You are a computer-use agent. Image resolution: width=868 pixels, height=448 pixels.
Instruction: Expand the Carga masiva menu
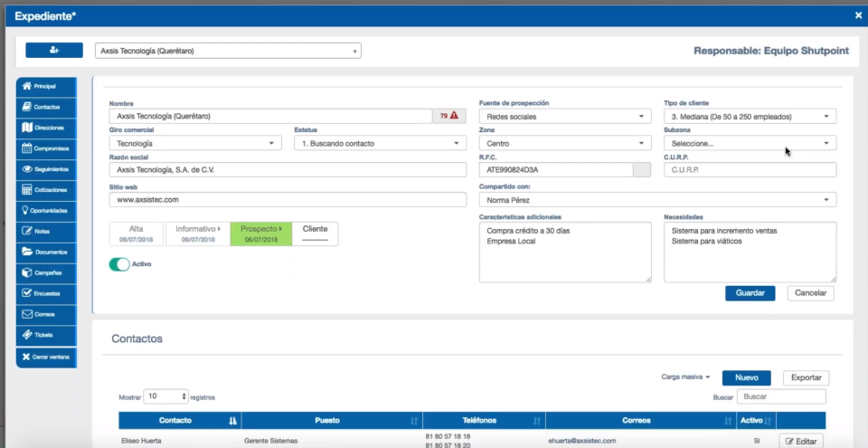(685, 377)
